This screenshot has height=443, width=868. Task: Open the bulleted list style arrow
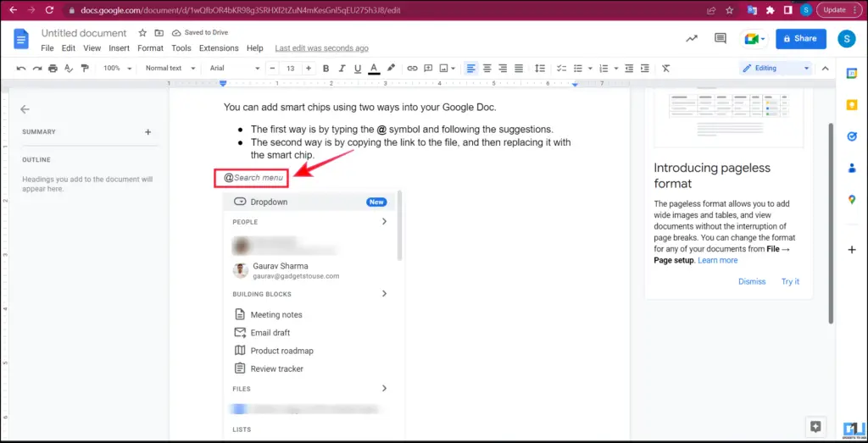[x=590, y=69]
